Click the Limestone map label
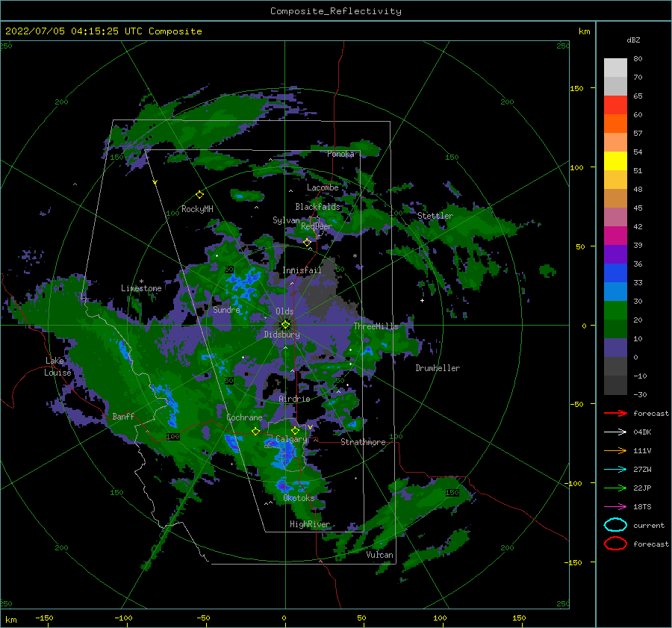Screen dimensions: 672x628 tap(141, 288)
